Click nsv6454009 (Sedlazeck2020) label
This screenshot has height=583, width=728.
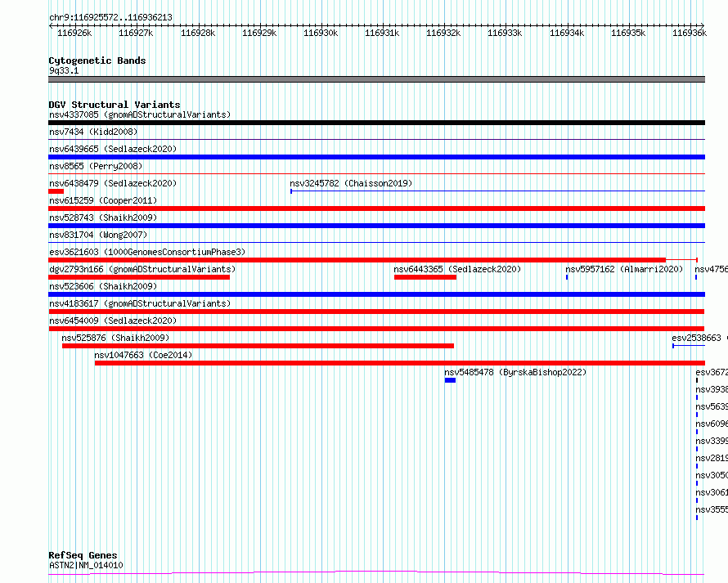pyautogui.click(x=113, y=321)
